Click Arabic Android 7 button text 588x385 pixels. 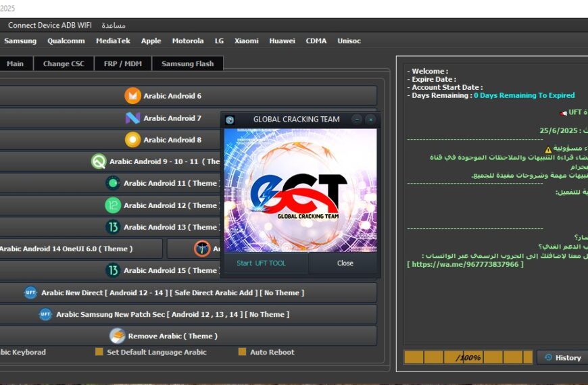click(172, 118)
